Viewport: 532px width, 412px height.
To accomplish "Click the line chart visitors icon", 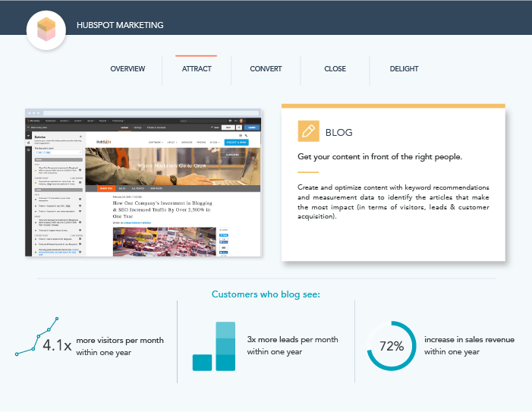I will [37, 336].
